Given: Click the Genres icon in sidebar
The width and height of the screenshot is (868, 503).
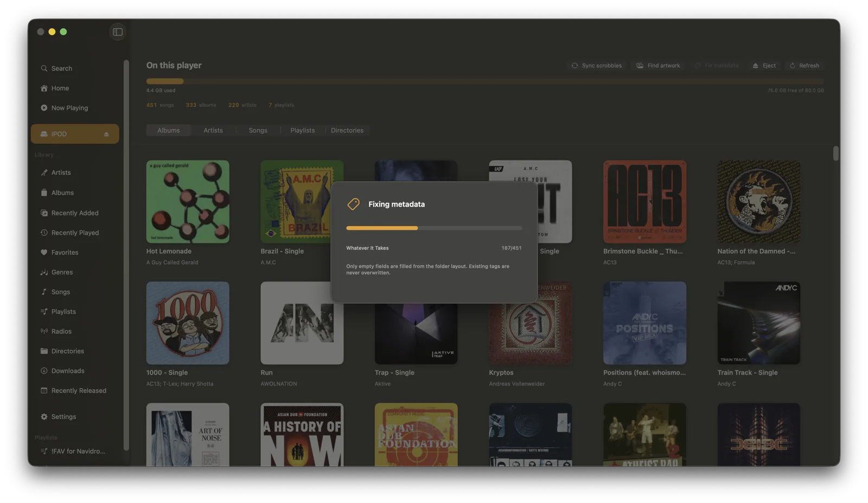Looking at the screenshot, I should tap(44, 272).
